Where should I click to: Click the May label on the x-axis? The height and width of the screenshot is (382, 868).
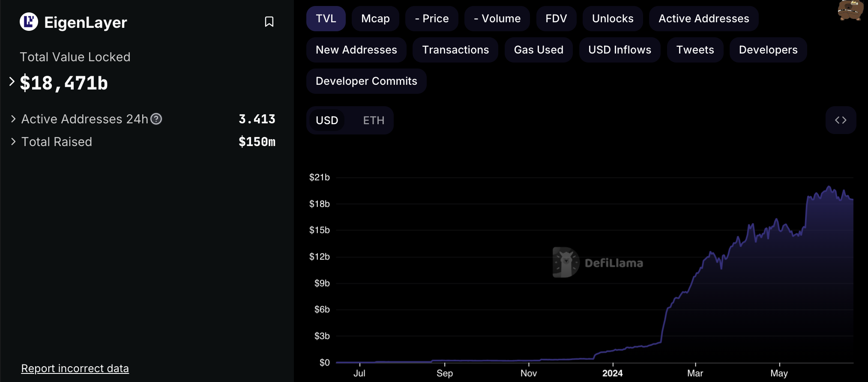pyautogui.click(x=779, y=373)
